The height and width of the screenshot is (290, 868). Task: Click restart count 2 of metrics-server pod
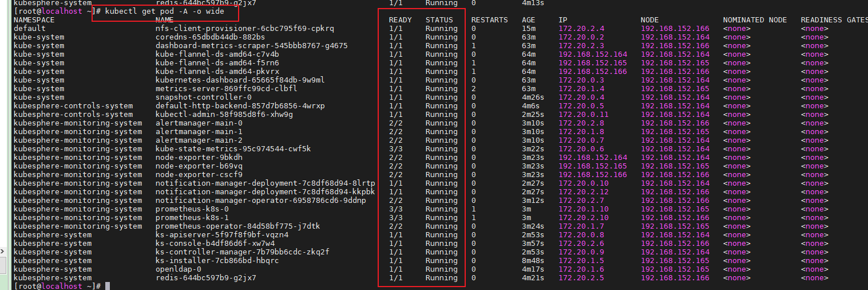pyautogui.click(x=474, y=89)
